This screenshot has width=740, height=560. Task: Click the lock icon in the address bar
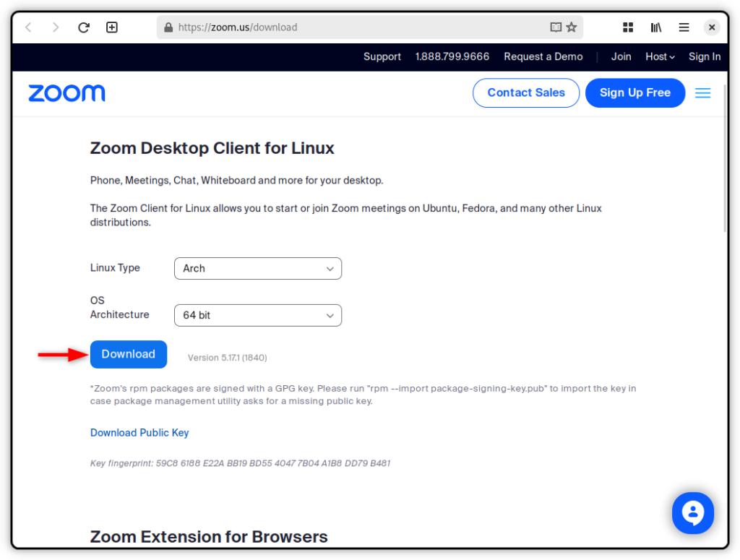pyautogui.click(x=168, y=27)
